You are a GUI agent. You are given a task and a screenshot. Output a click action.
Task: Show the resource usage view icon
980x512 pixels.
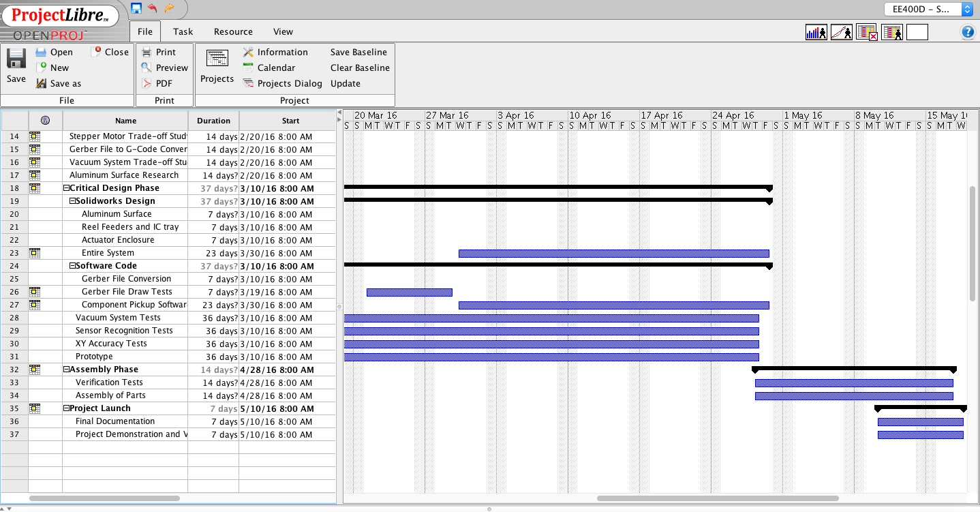(x=892, y=32)
